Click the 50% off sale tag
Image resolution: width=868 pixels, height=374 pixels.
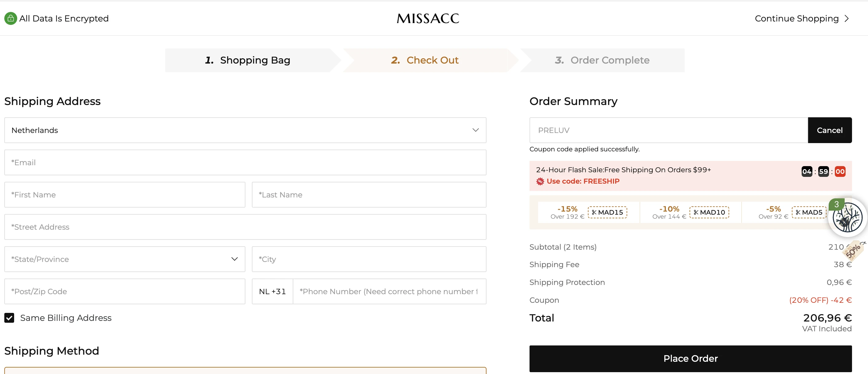[x=854, y=251]
